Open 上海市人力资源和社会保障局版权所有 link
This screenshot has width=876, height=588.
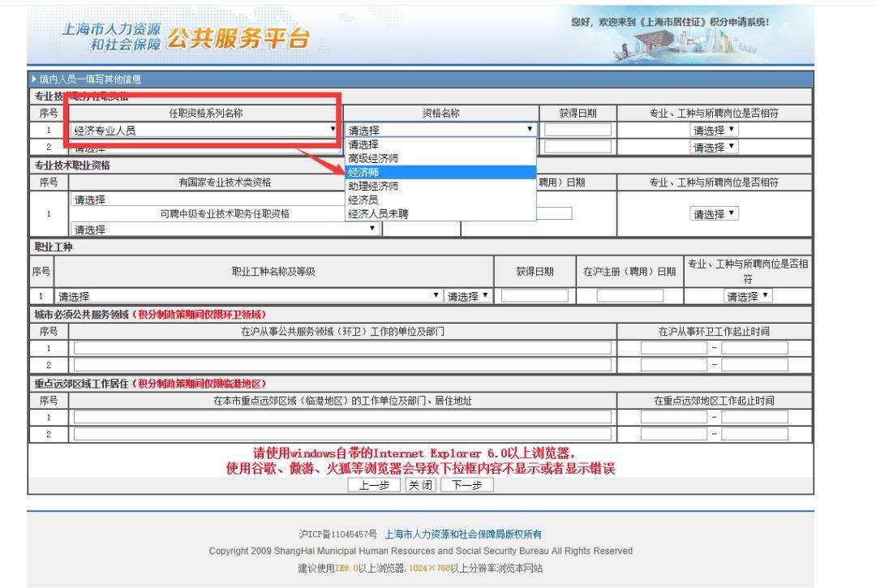(x=463, y=534)
